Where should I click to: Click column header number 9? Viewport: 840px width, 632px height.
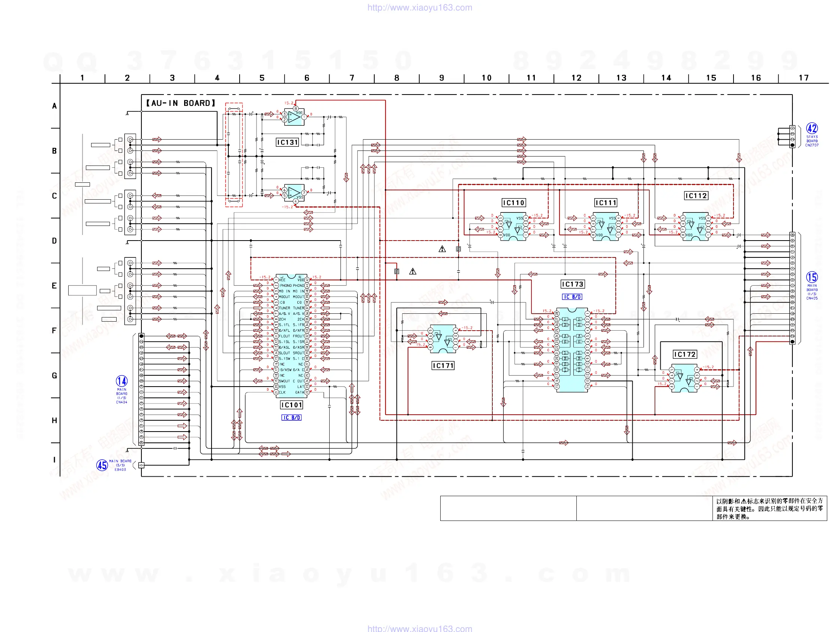441,78
